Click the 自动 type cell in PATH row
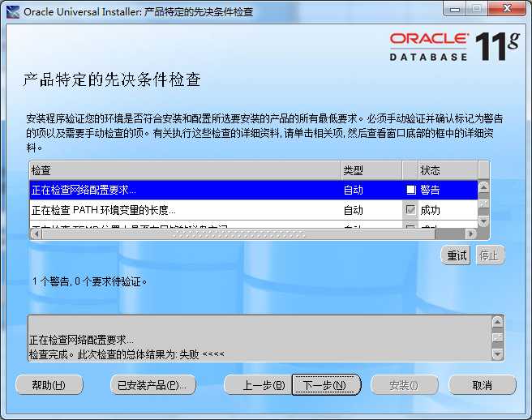The image size is (532, 420). pyautogui.click(x=354, y=210)
